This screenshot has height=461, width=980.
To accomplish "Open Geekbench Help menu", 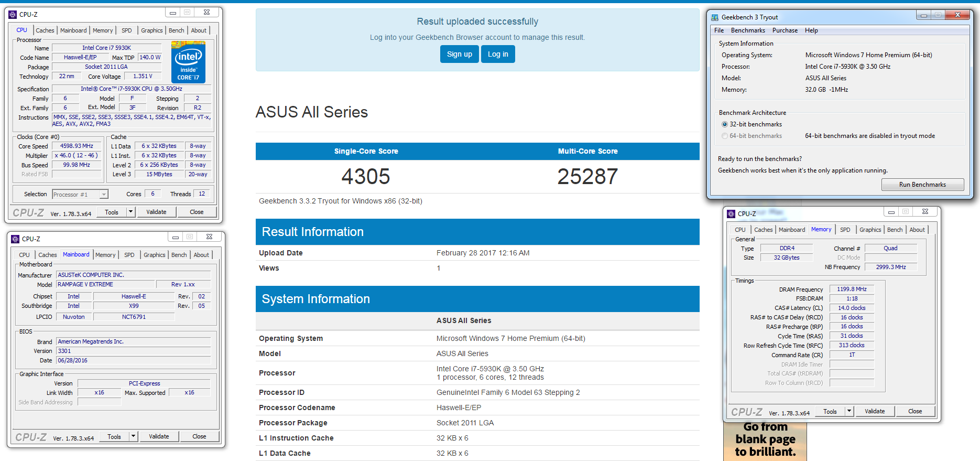I will (x=811, y=30).
